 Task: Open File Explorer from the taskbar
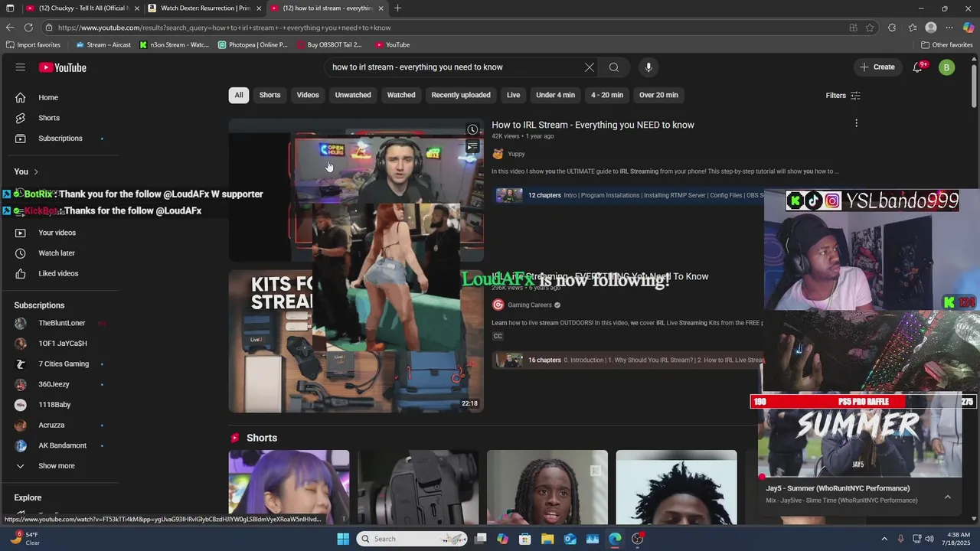547,539
